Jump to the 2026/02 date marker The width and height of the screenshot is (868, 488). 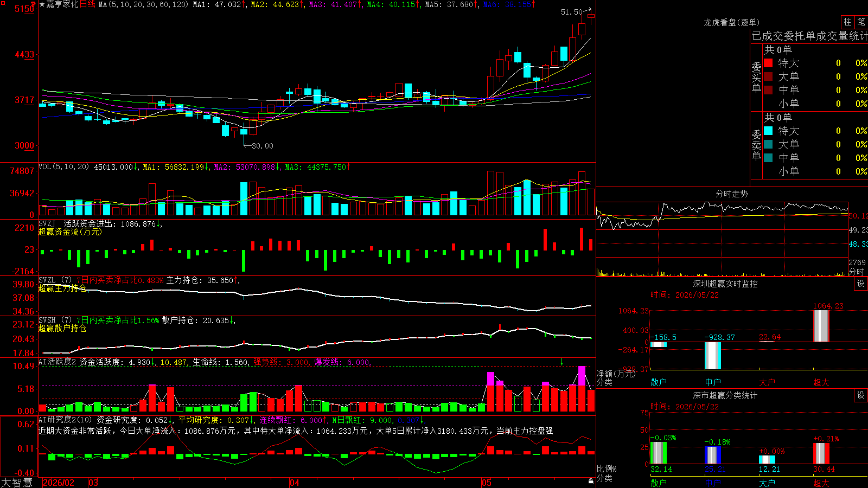pos(59,483)
